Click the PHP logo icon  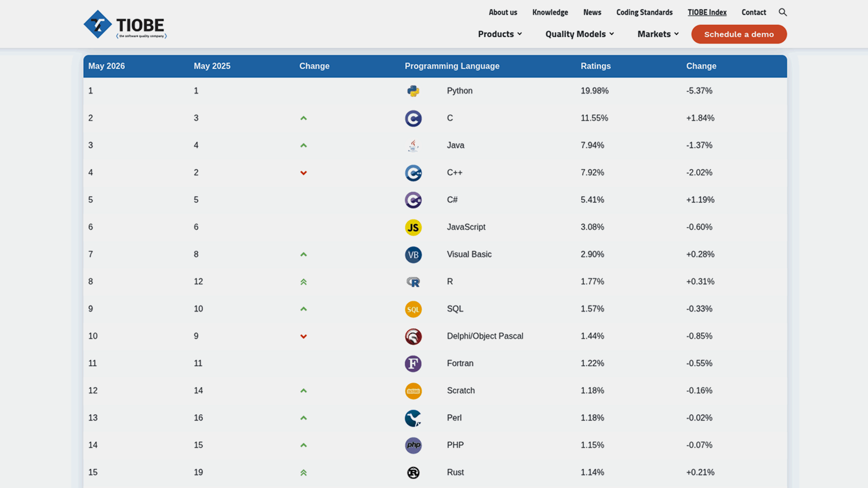[413, 445]
